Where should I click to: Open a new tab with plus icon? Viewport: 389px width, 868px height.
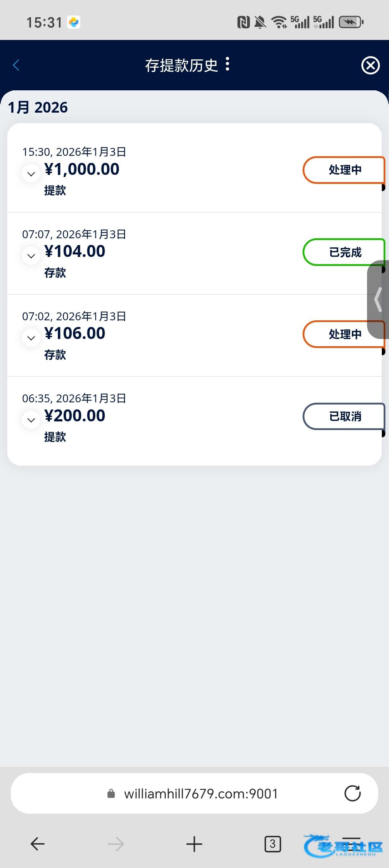pyautogui.click(x=194, y=844)
